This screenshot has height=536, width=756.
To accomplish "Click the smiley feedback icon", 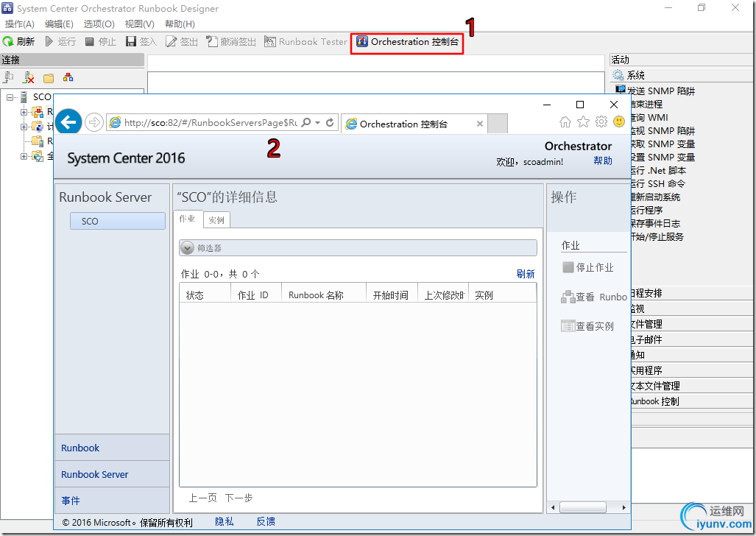I will coord(619,122).
